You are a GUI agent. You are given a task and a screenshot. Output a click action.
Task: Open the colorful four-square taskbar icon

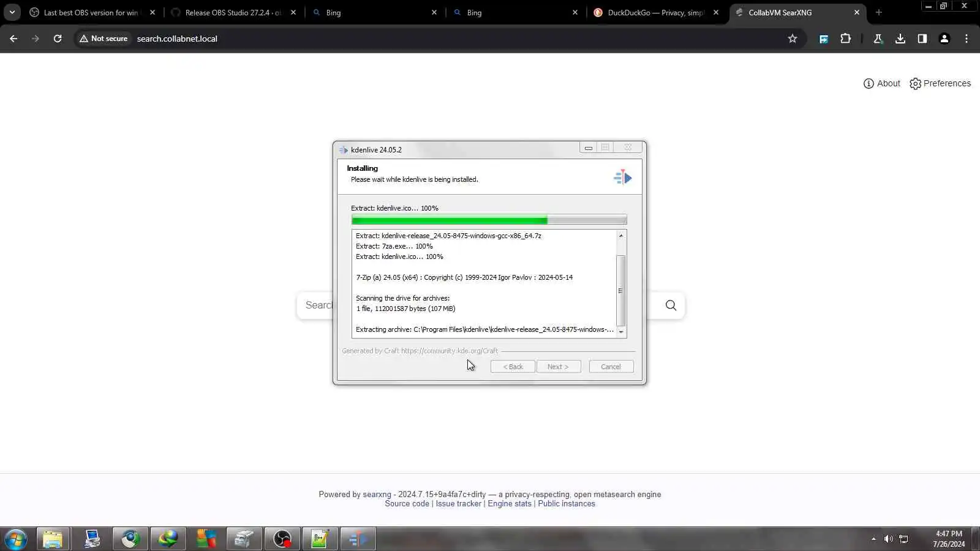[206, 539]
